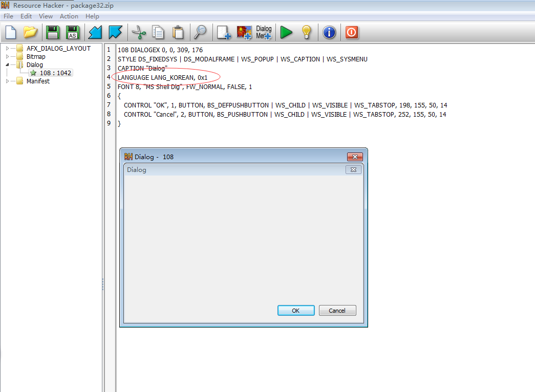The image size is (535, 392).
Task: Open the Edit menu
Action: [x=26, y=16]
